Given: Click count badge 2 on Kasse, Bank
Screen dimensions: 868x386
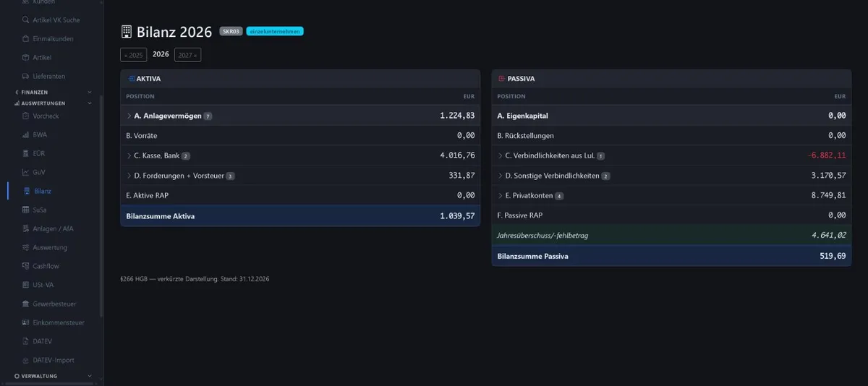Looking at the screenshot, I should point(186,156).
